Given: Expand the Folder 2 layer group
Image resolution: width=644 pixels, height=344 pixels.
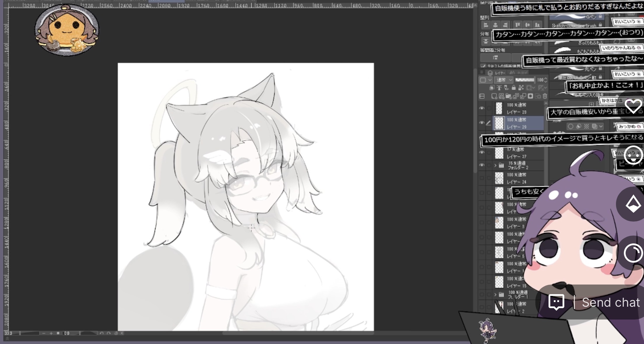Looking at the screenshot, I should click(495, 165).
